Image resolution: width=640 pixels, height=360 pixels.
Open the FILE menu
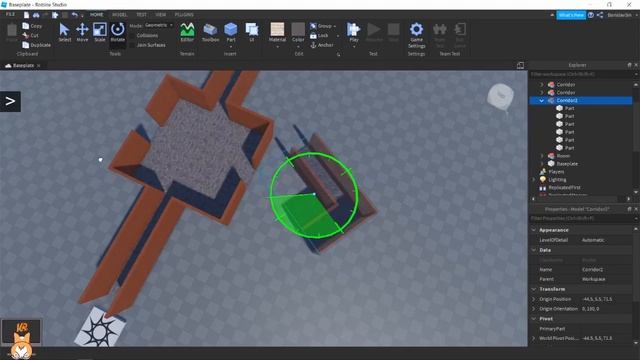tap(10, 14)
